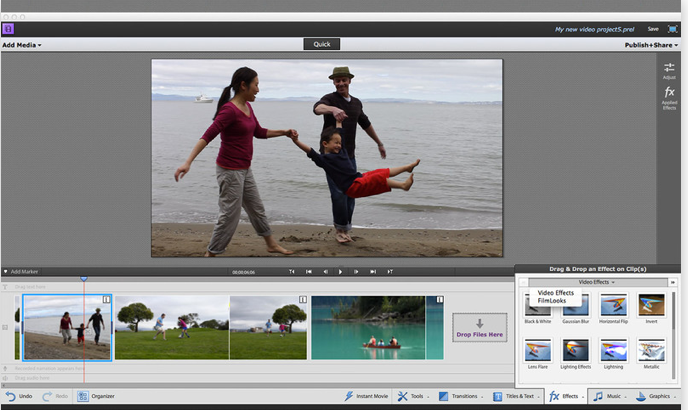Screen dimensions: 688x410
Task: Open the Titles & Text panel
Action: [x=515, y=396]
